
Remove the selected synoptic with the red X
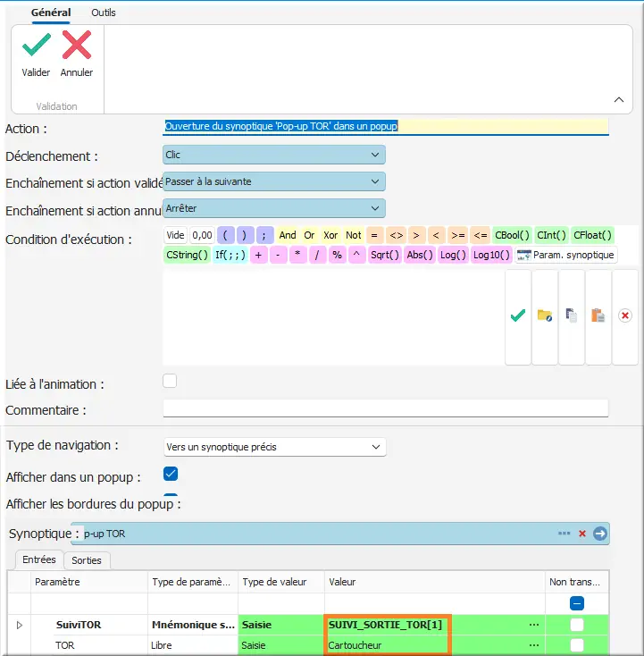582,534
